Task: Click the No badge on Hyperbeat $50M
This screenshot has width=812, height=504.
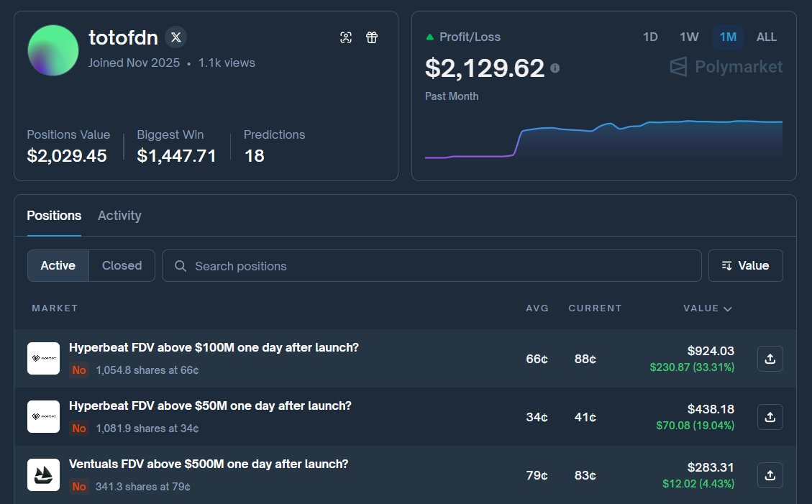Action: [x=78, y=429]
